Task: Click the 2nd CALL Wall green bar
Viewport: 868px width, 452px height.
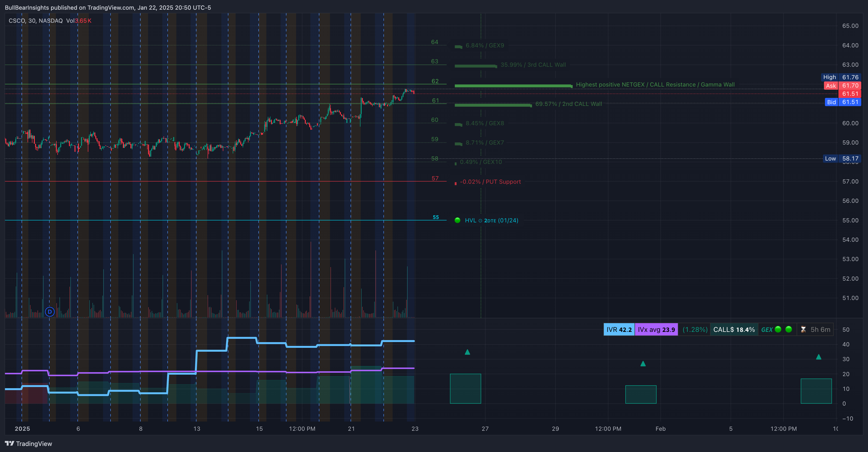Action: pyautogui.click(x=493, y=105)
